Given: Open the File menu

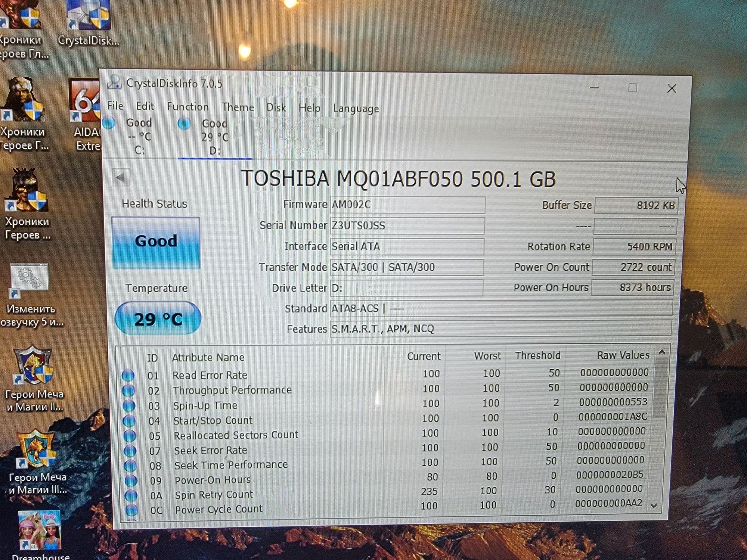Looking at the screenshot, I should pyautogui.click(x=115, y=106).
